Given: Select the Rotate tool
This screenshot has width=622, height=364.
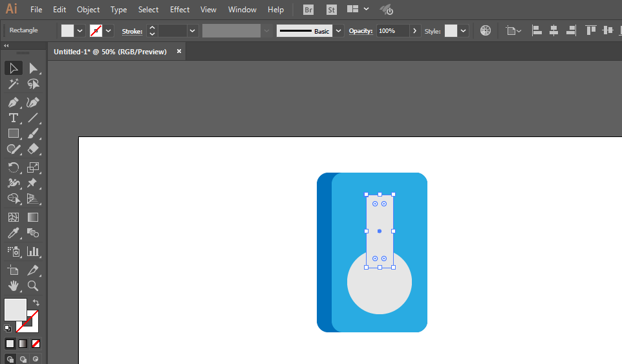Looking at the screenshot, I should coord(14,167).
